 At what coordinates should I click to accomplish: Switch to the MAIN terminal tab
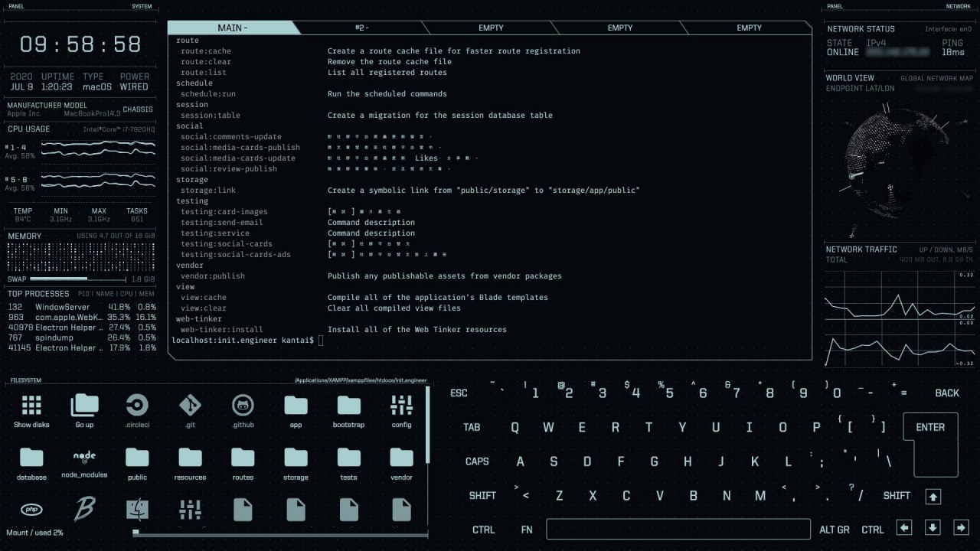tap(231, 28)
